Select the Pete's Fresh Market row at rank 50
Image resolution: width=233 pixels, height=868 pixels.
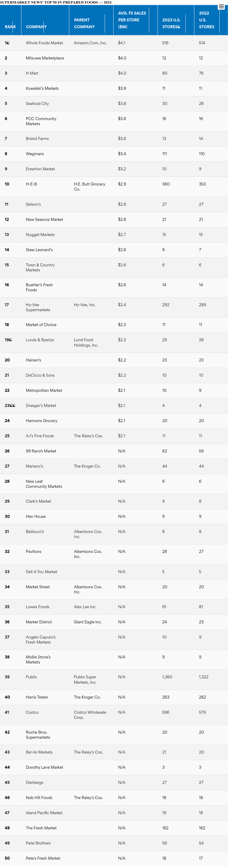tap(43, 858)
